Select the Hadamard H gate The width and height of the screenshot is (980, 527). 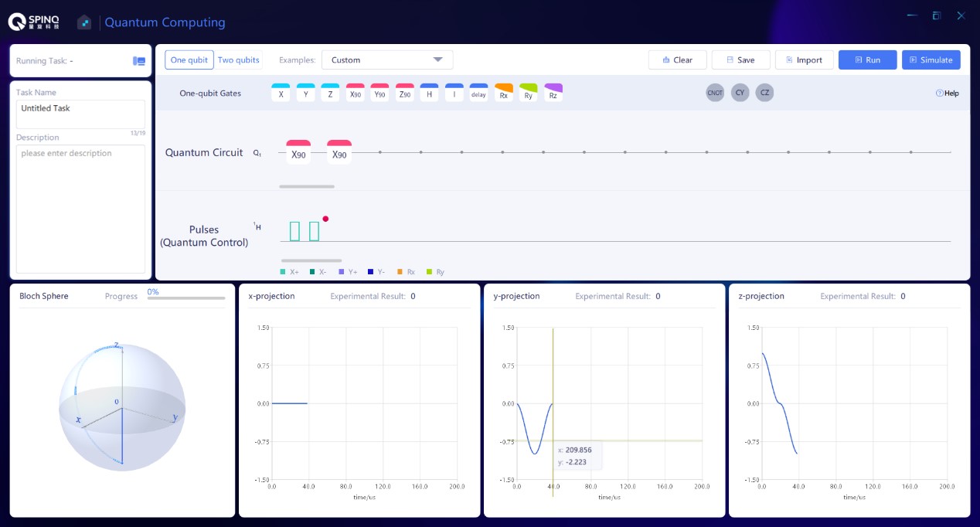[429, 93]
